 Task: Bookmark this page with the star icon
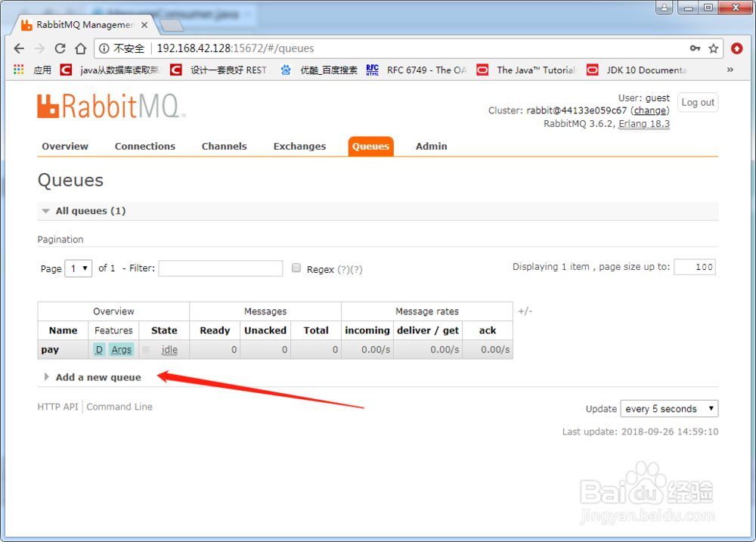pyautogui.click(x=713, y=48)
